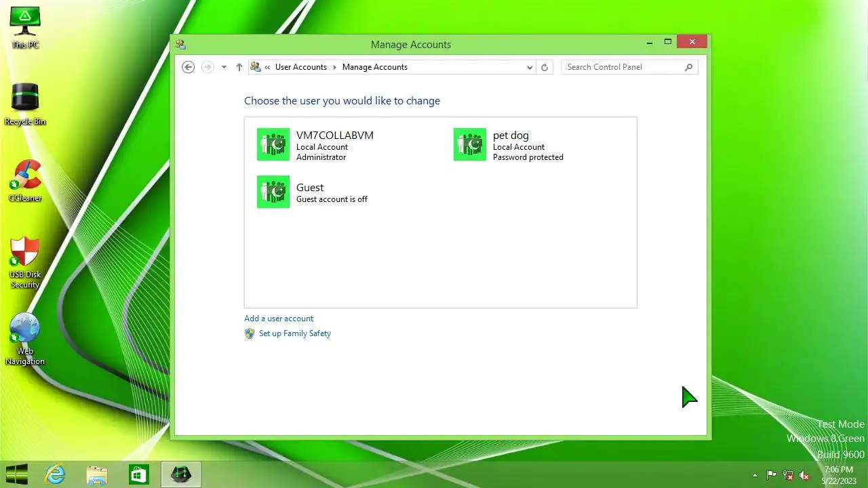The width and height of the screenshot is (868, 488).
Task: Expand the double-chevron breadcrumb root
Action: coord(268,67)
